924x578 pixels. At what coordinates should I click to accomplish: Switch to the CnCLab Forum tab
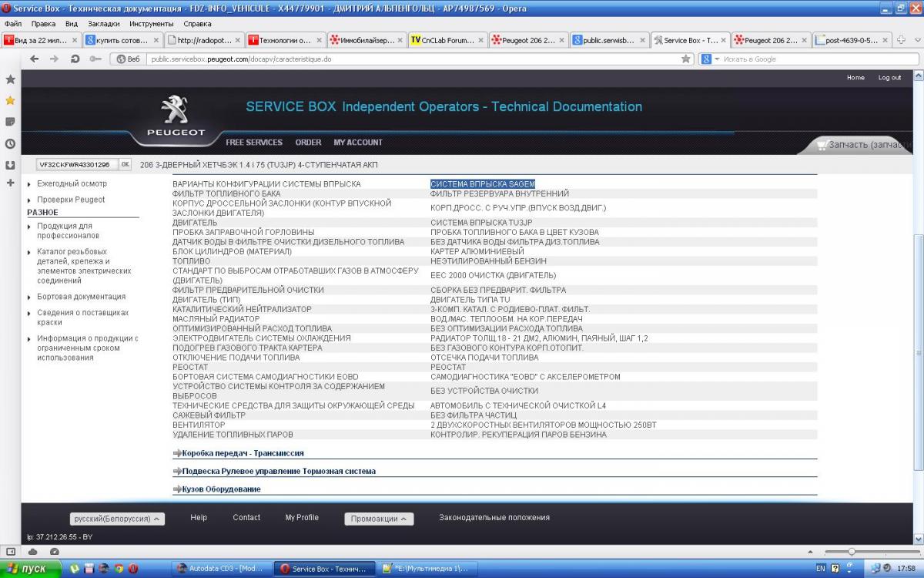[x=447, y=40]
